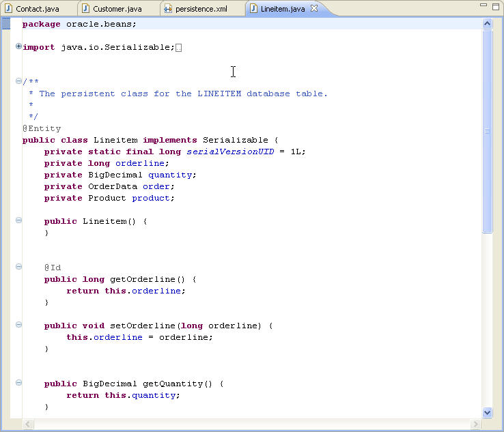Click 'this.quantity' in return statement
The image size is (504, 432).
coord(141,395)
